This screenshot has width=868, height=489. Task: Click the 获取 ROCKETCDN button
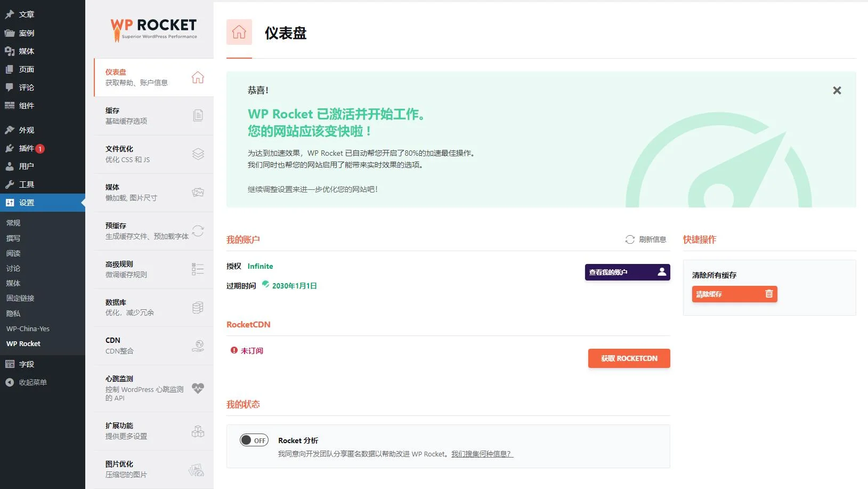629,358
